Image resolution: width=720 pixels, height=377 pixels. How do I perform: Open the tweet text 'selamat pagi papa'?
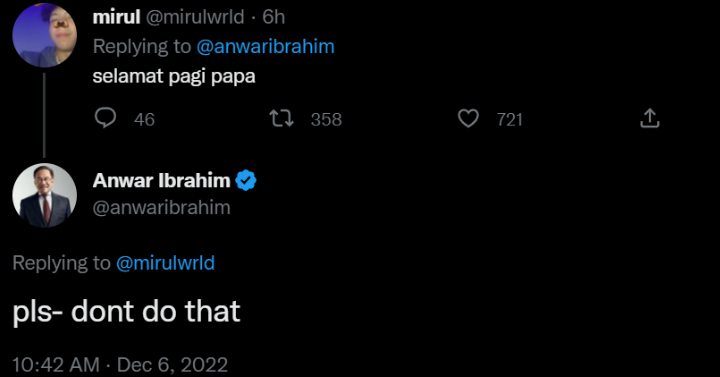[174, 76]
